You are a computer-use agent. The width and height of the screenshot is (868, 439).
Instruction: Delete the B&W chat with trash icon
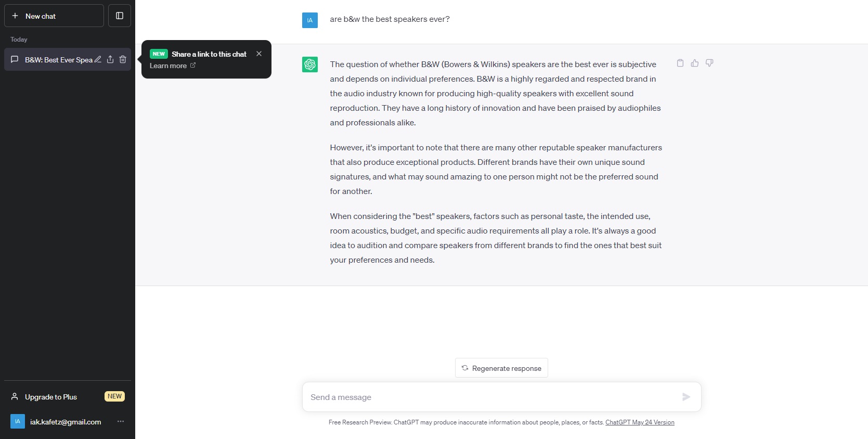pos(123,59)
